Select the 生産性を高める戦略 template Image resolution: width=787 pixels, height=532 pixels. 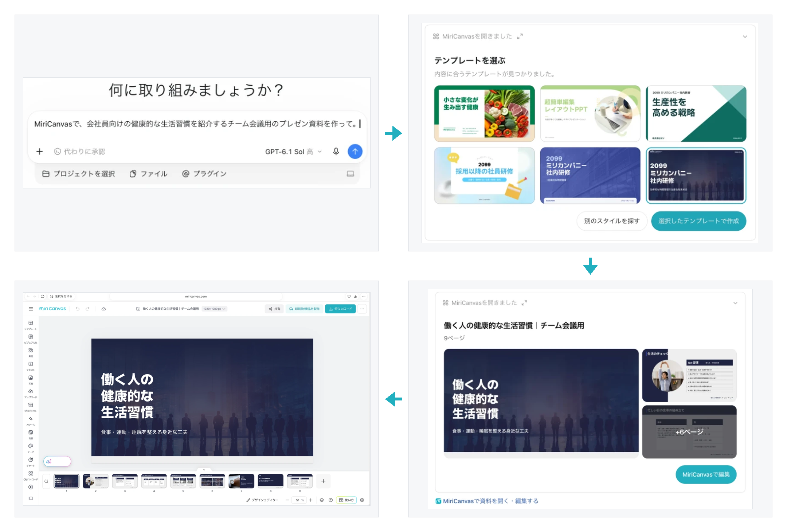tap(696, 114)
